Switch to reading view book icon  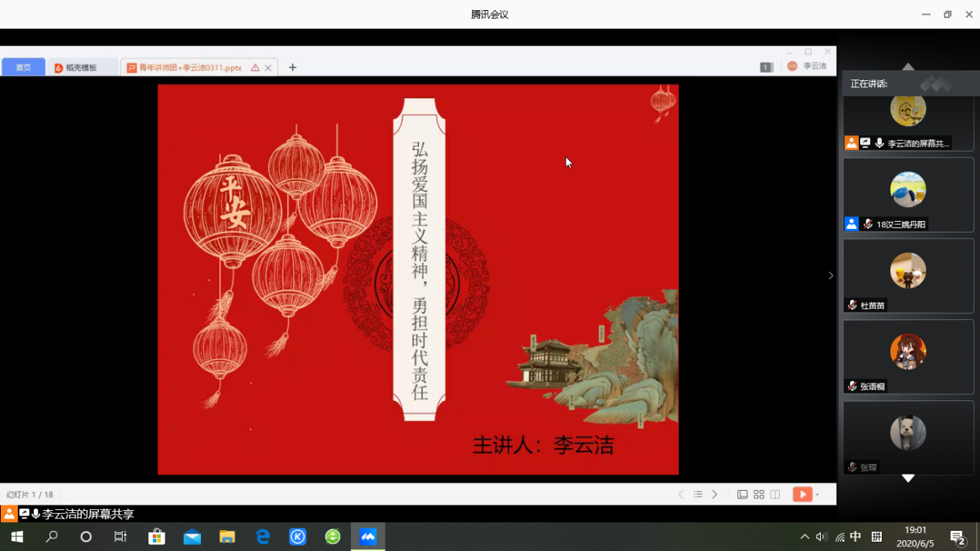coord(775,495)
